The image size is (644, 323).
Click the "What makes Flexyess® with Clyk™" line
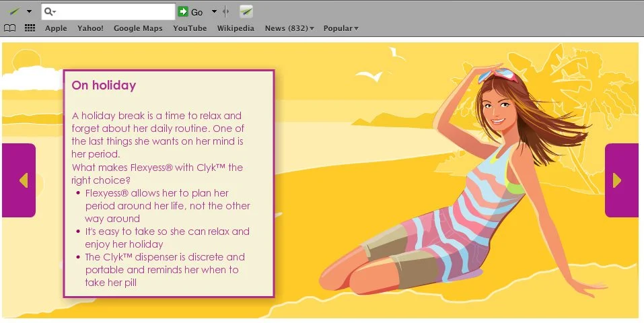(x=157, y=168)
